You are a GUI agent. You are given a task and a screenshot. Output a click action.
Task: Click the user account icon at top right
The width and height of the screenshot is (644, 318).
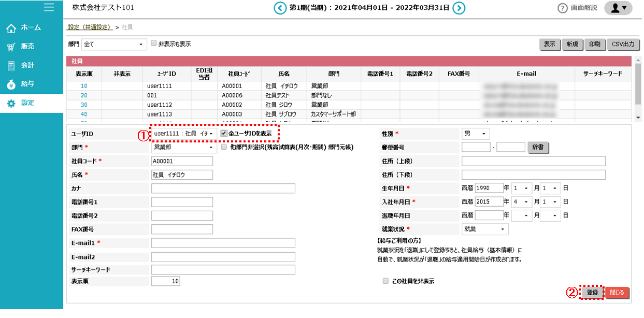tap(618, 8)
